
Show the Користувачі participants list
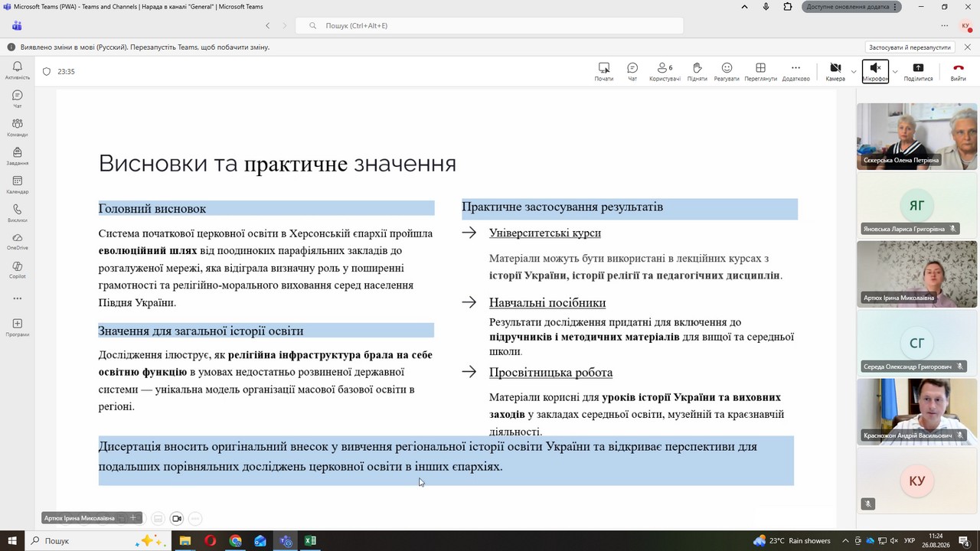click(665, 72)
